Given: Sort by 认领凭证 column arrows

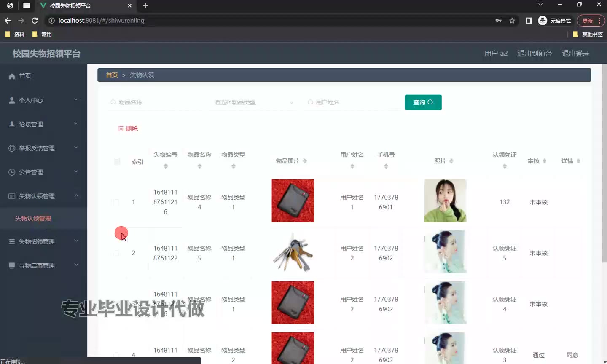Looking at the screenshot, I should click(505, 166).
